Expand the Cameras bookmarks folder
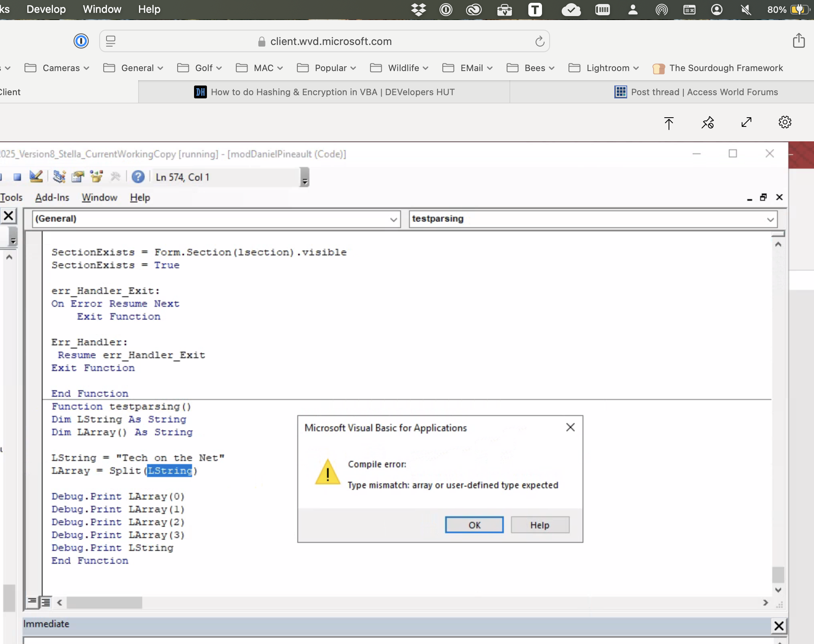Image resolution: width=814 pixels, height=644 pixels. [57, 68]
